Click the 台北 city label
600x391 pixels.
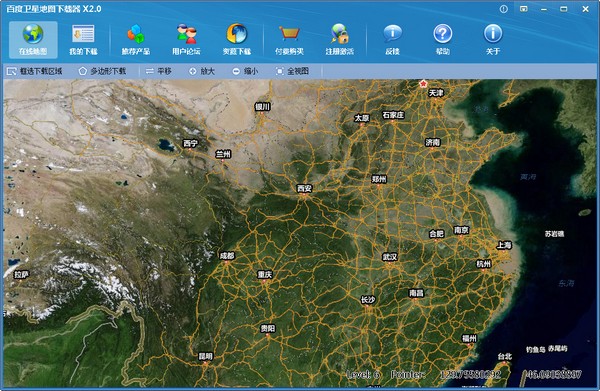coord(504,357)
